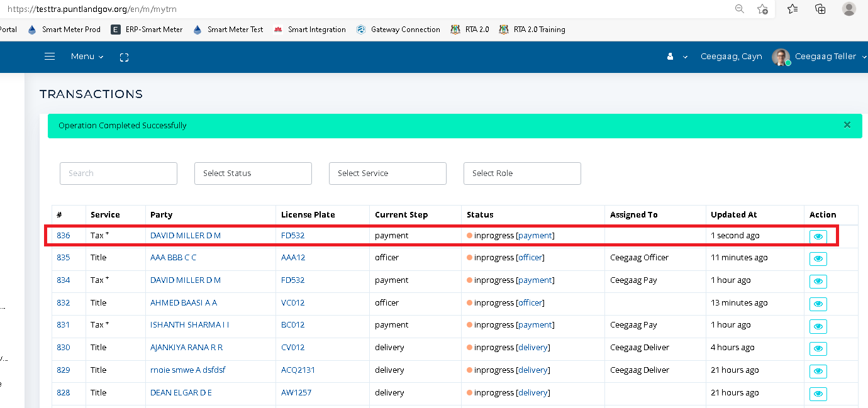Open party AAA BBB C C
The height and width of the screenshot is (408, 868).
pos(174,257)
